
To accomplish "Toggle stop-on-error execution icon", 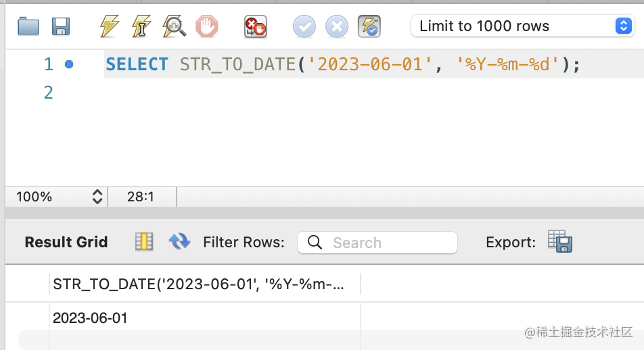I will tap(256, 26).
